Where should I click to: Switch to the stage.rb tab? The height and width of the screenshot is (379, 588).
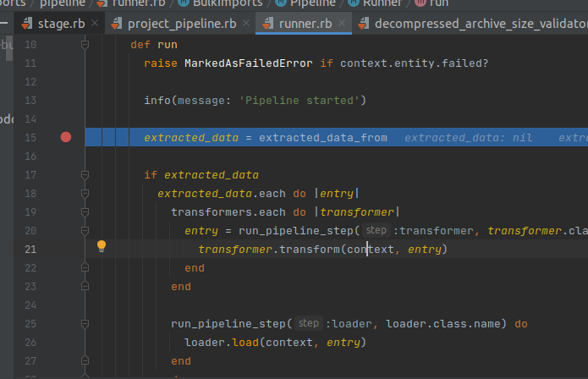(x=58, y=24)
